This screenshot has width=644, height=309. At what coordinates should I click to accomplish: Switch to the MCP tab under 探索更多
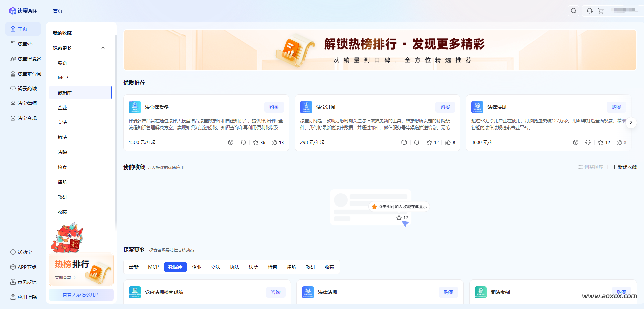[153, 267]
